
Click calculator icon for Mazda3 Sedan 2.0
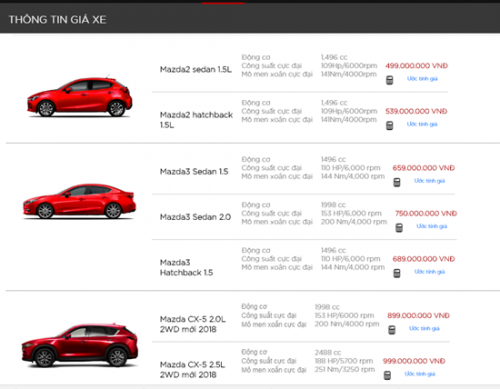(x=399, y=228)
